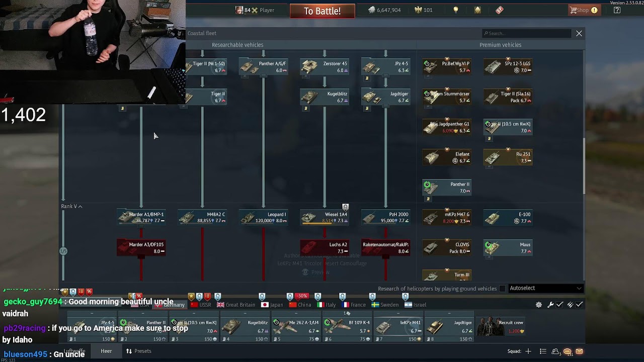This screenshot has width=644, height=362.
Task: Select the M48A2 C vehicle
Action: coord(202,218)
